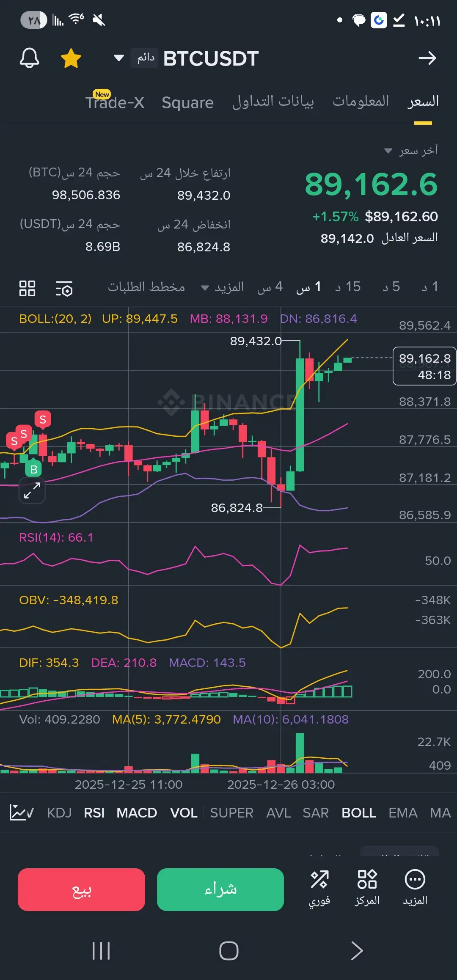Viewport: 457px width, 980px height.
Task: Expand المزيد timeframe dropdown
Action: (223, 287)
